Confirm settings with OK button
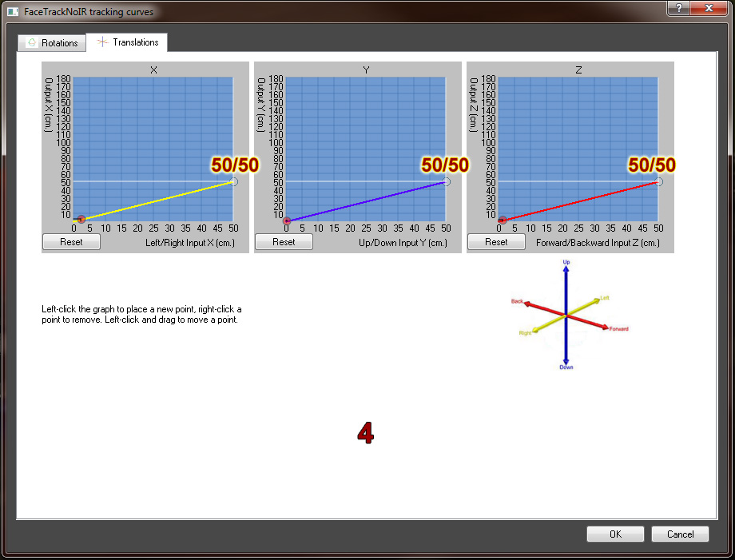Screen dimensions: 735x560 [615, 534]
